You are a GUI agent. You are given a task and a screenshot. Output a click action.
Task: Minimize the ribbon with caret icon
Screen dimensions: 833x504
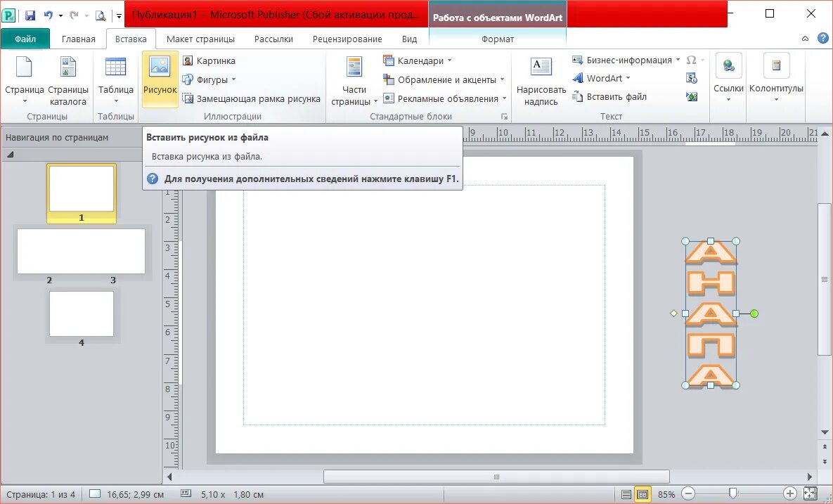pyautogui.click(x=805, y=38)
